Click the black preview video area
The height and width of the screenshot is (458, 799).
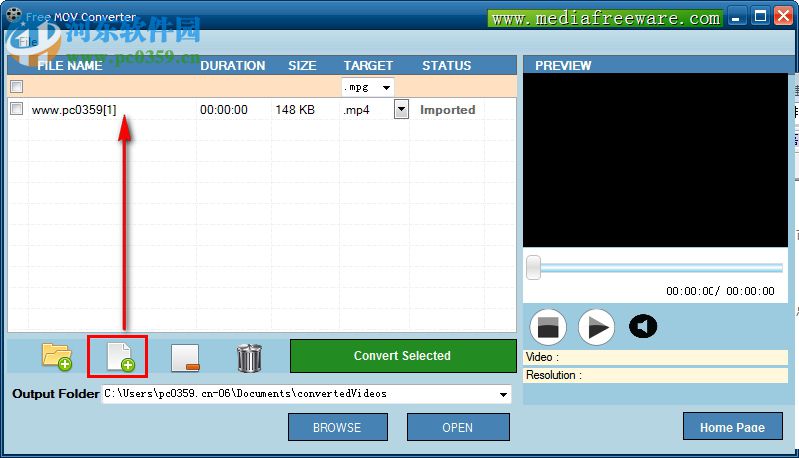(655, 160)
